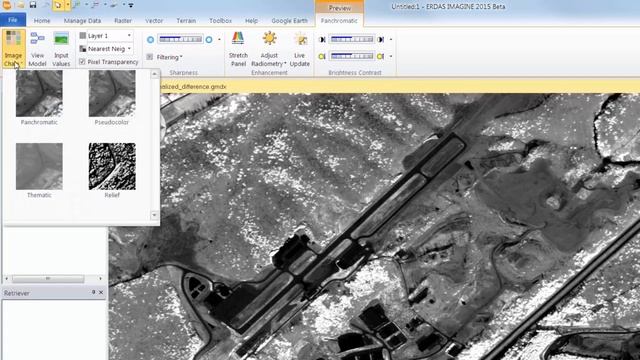Viewport: 640px width, 360px height.
Task: Switch to the Manage Data tab
Action: [x=82, y=20]
